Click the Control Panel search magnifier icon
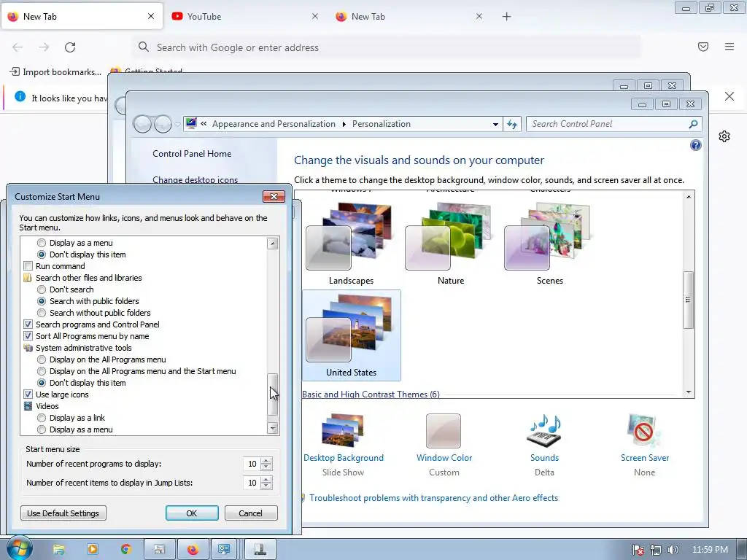Viewport: 747px width, 560px height. coord(693,124)
